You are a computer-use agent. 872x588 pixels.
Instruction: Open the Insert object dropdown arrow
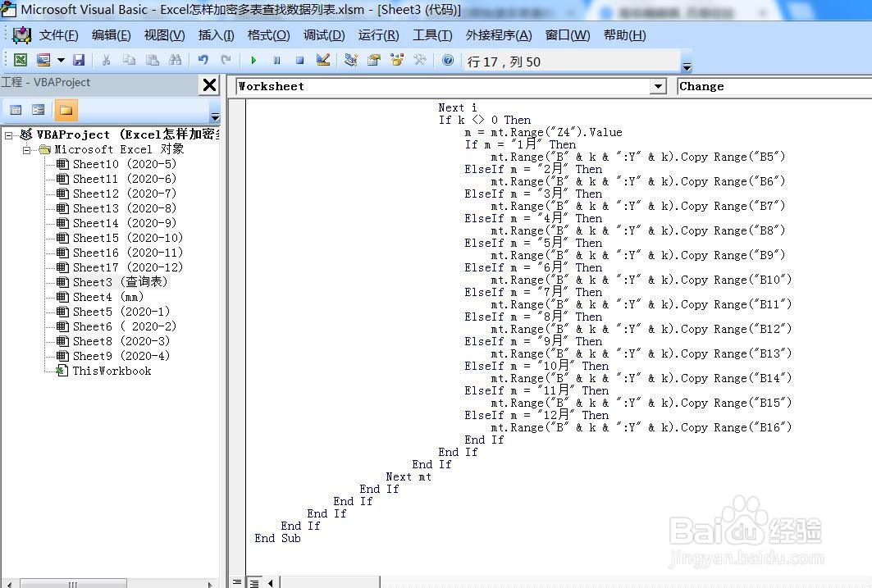coord(61,60)
